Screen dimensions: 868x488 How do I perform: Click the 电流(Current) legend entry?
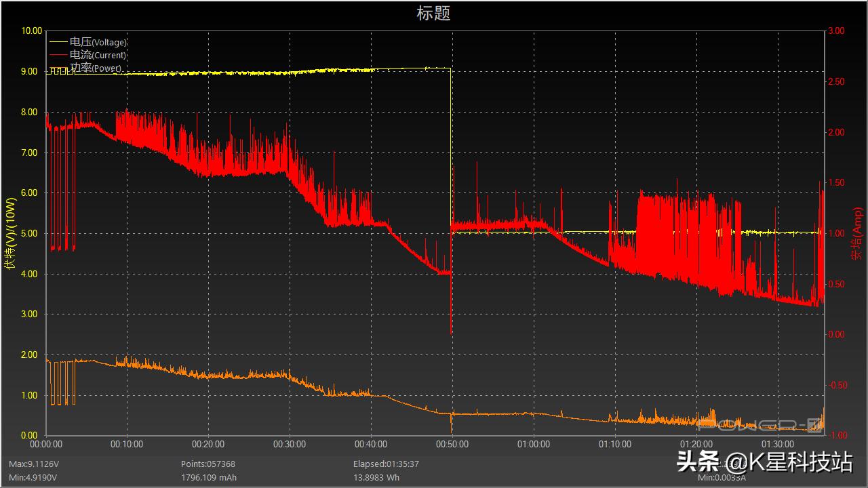click(x=98, y=55)
